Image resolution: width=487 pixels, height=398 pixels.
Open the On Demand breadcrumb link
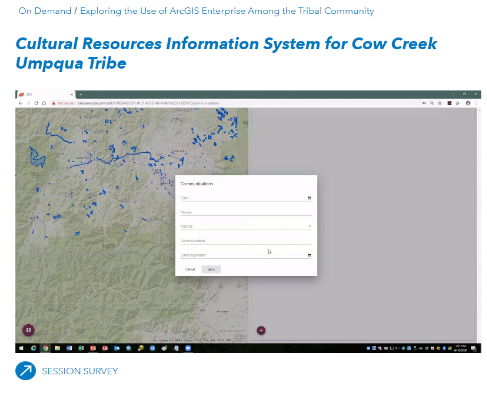pyautogui.click(x=45, y=11)
